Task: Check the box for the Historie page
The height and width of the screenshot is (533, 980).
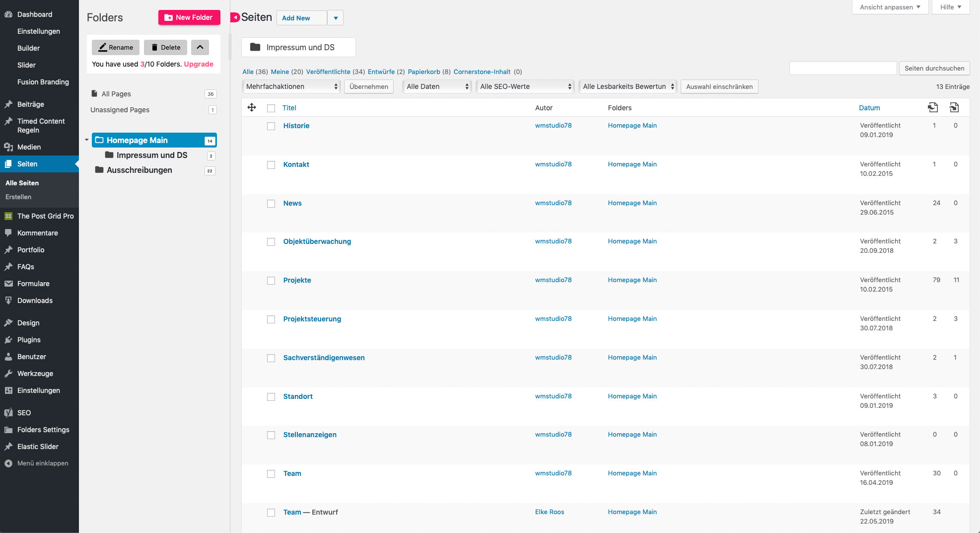Action: [271, 126]
